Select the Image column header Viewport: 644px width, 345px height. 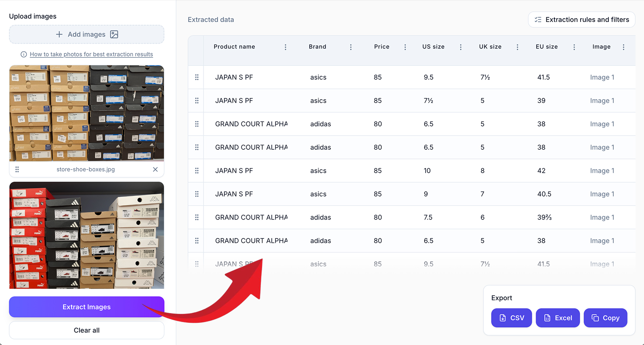tap(602, 47)
